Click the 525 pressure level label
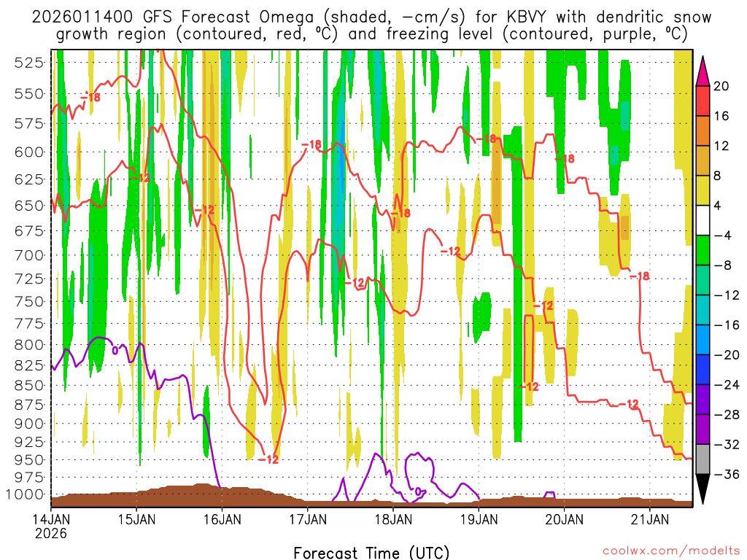The image size is (747, 560). click(29, 63)
